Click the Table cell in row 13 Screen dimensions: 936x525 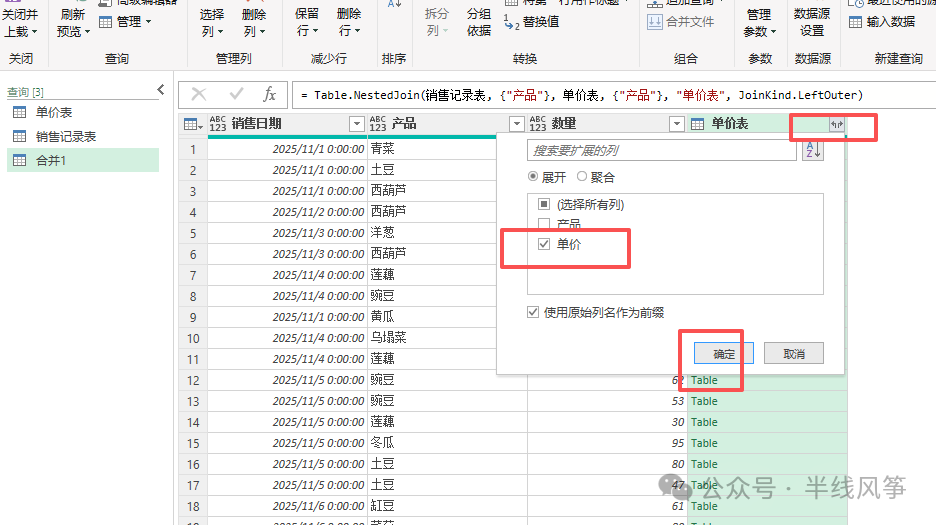766,401
